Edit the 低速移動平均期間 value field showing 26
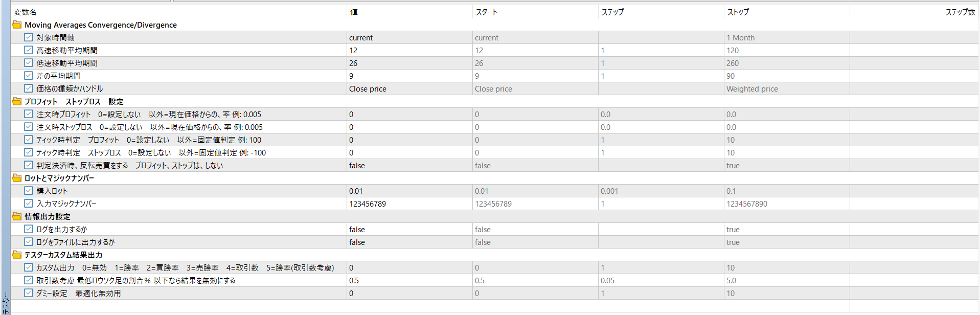Image resolution: width=980 pixels, height=315 pixels. coord(409,63)
